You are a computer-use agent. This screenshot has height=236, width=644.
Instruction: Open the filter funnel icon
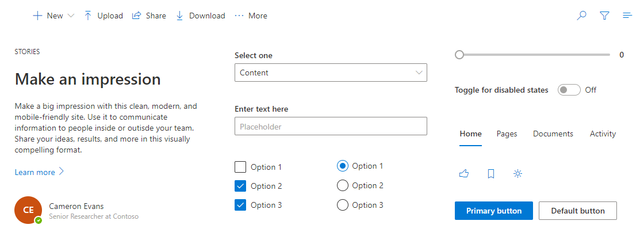604,16
